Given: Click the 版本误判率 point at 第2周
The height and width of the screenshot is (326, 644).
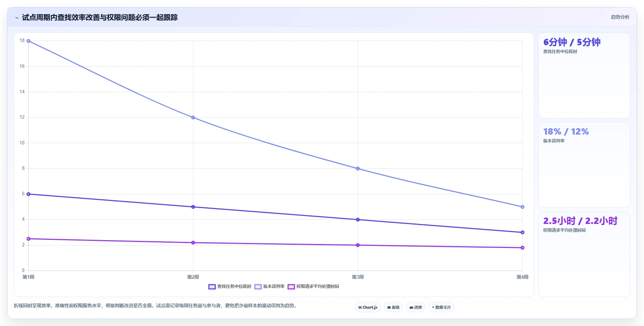Looking at the screenshot, I should click(x=193, y=118).
